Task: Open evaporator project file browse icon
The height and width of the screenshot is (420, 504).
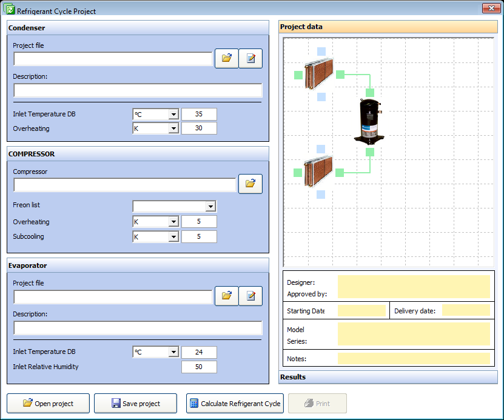Action: pos(227,296)
